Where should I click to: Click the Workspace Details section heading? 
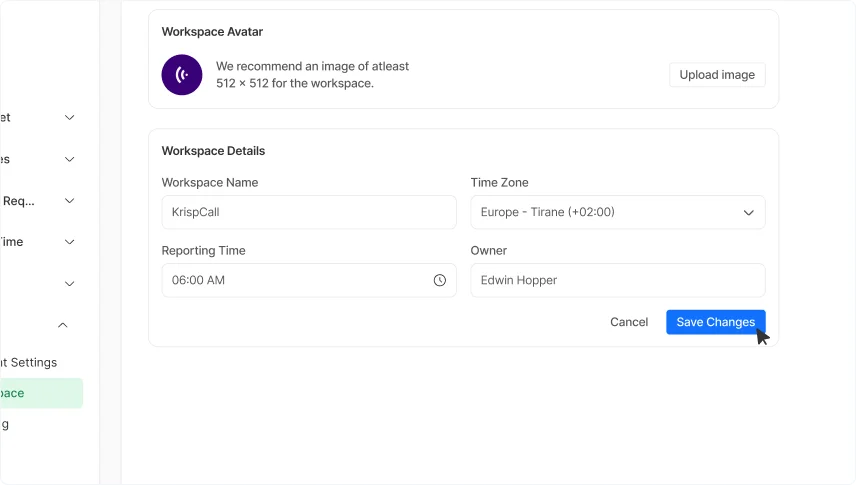pos(213,151)
